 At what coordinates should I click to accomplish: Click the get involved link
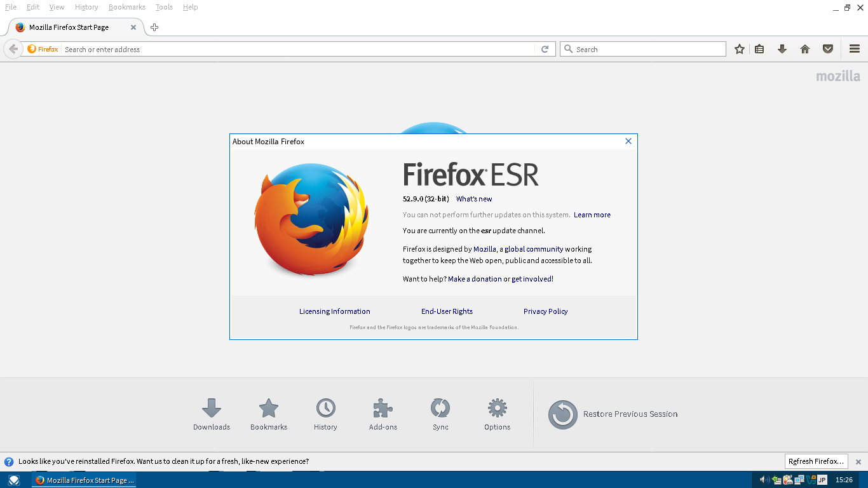[531, 279]
